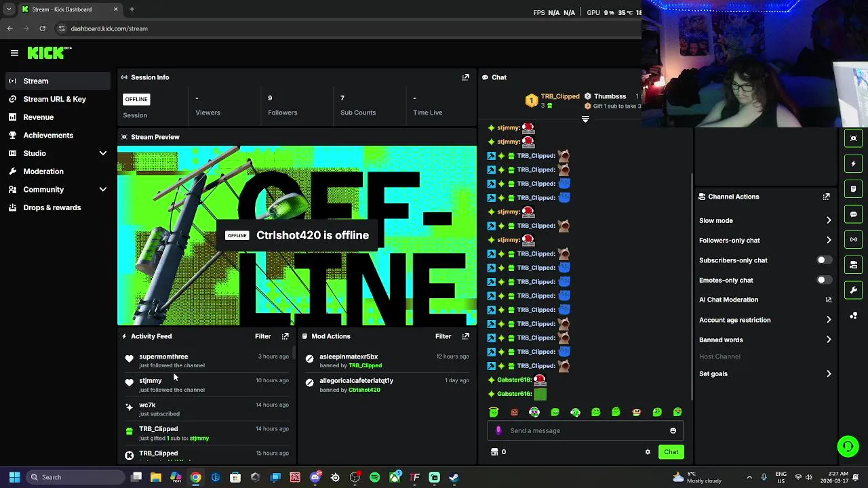Click supermomthree in Activity Feed
The width and height of the screenshot is (868, 488).
coord(163,357)
